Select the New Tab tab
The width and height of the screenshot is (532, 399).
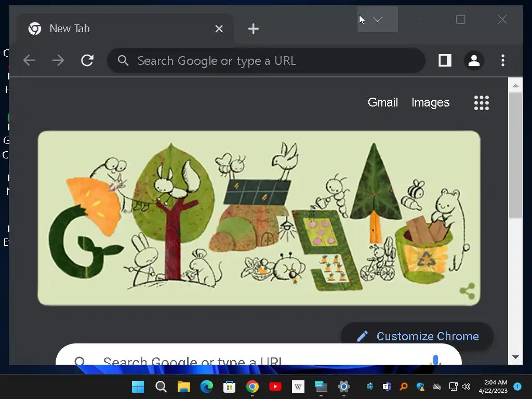click(126, 29)
